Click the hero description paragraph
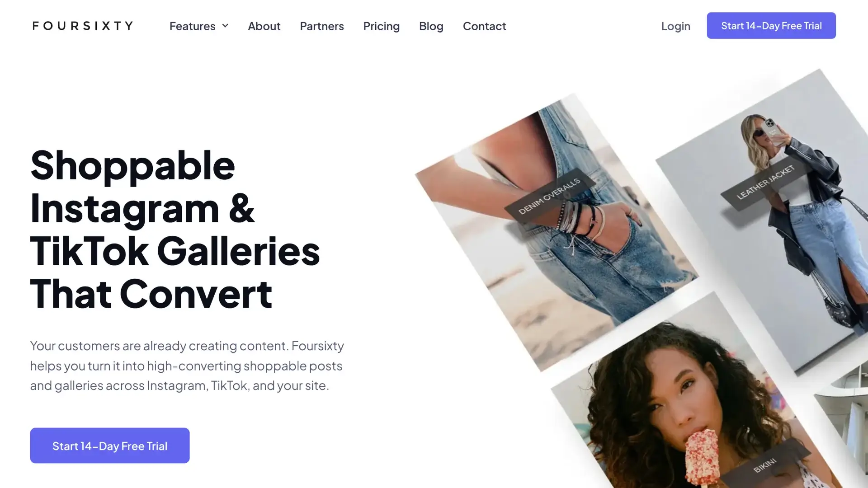This screenshot has width=868, height=488. (187, 366)
